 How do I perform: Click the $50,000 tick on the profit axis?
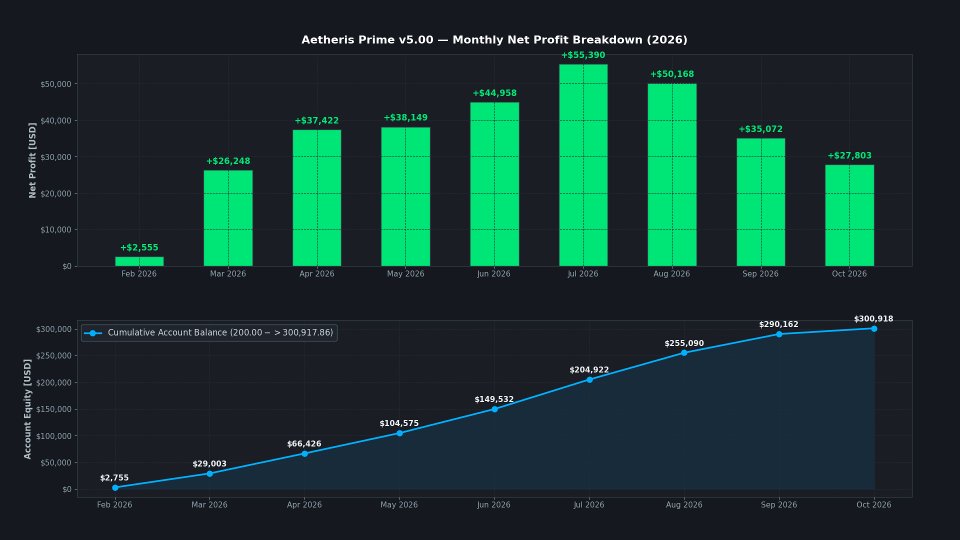[x=56, y=84]
